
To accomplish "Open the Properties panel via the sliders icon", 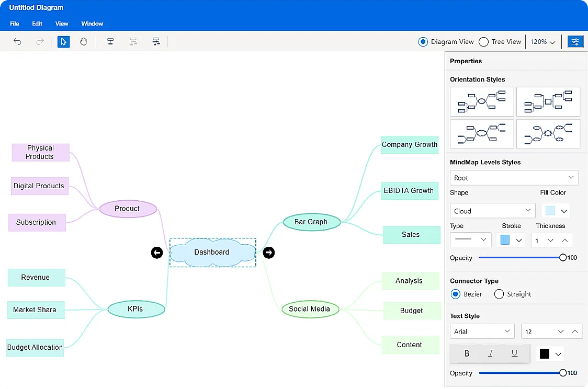I will point(575,41).
